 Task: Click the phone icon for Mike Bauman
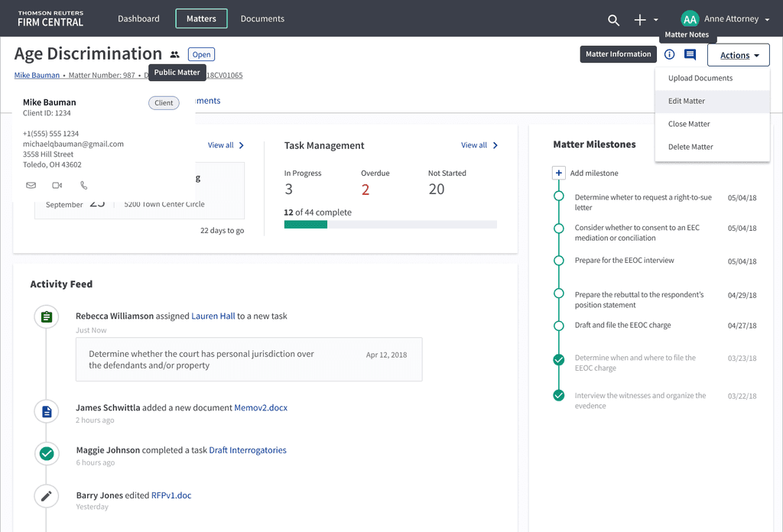click(84, 185)
